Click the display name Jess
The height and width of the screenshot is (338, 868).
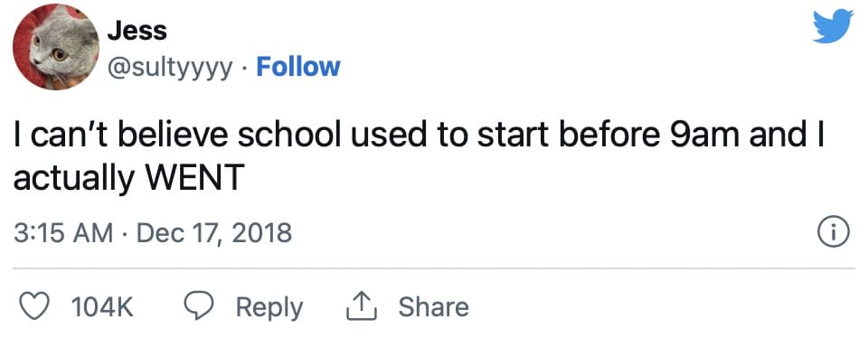coord(137,31)
